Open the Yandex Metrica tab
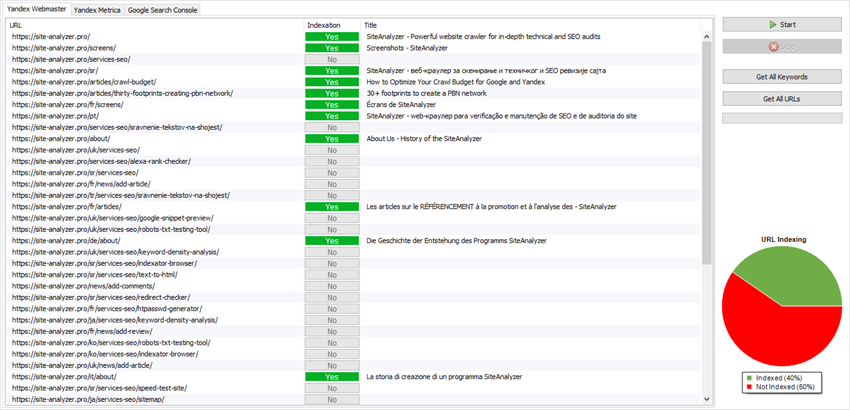 (96, 10)
